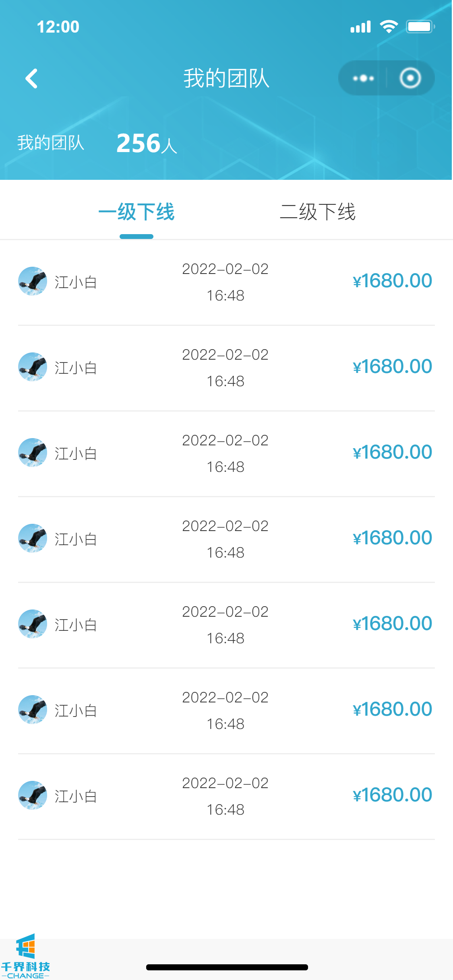
Task: Tap the third member's eagle avatar
Action: coord(33,453)
